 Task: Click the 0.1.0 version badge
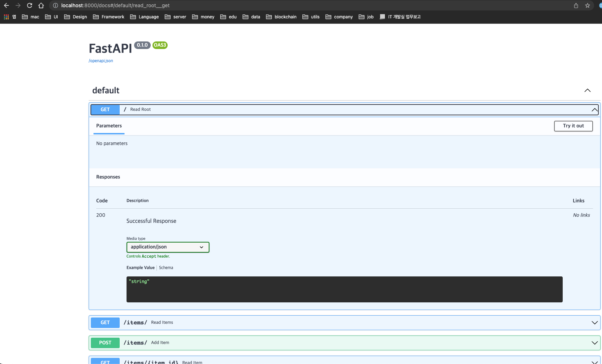pyautogui.click(x=142, y=45)
